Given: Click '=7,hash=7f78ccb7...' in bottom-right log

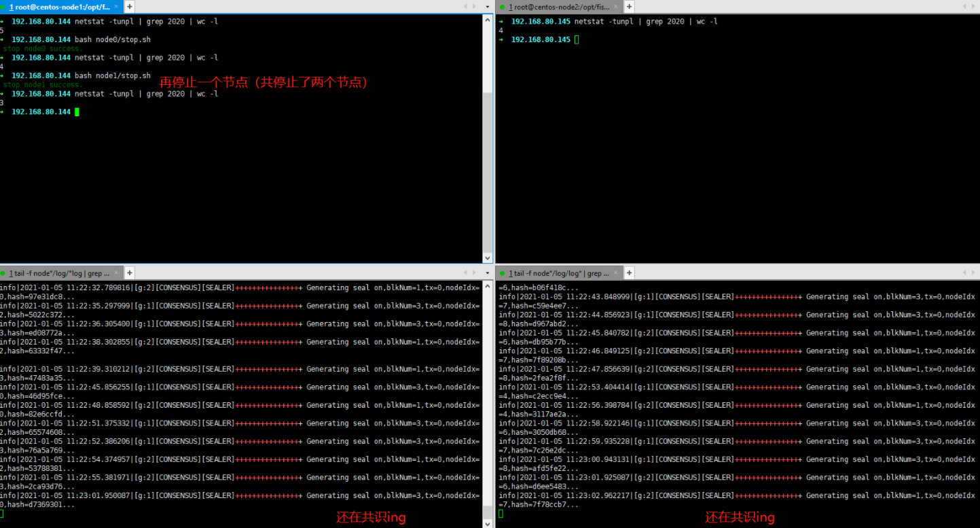Looking at the screenshot, I should tap(539, 505).
